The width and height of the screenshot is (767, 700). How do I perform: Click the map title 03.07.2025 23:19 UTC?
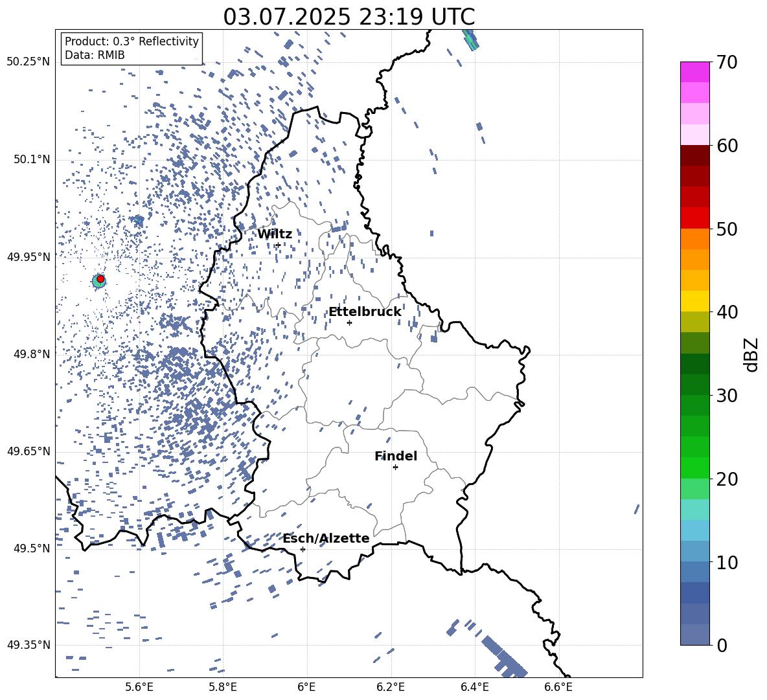point(349,17)
